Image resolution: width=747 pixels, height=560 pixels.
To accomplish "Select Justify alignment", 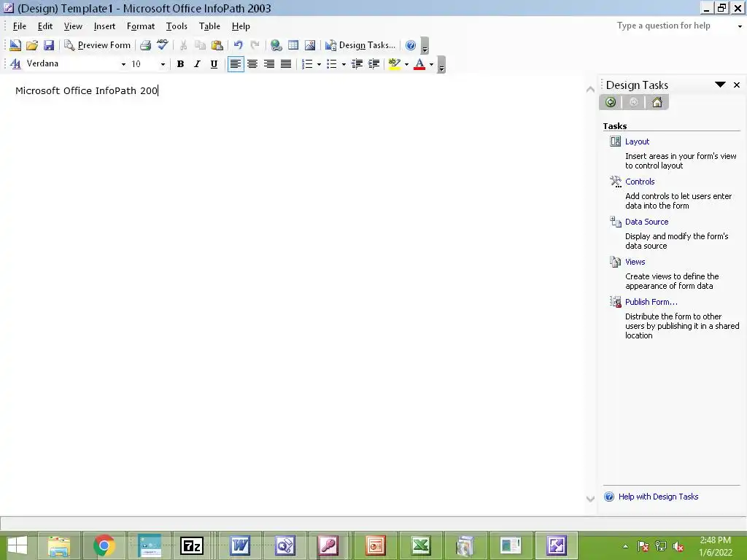I will pyautogui.click(x=286, y=64).
